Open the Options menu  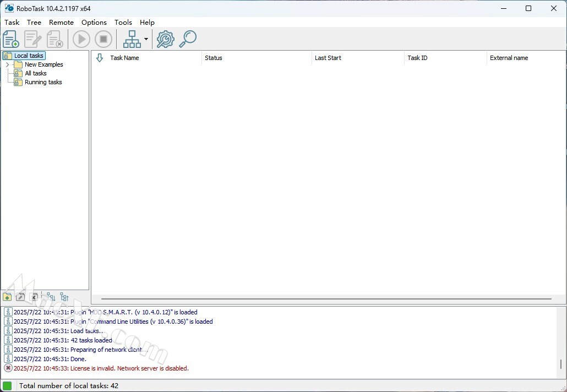(94, 23)
